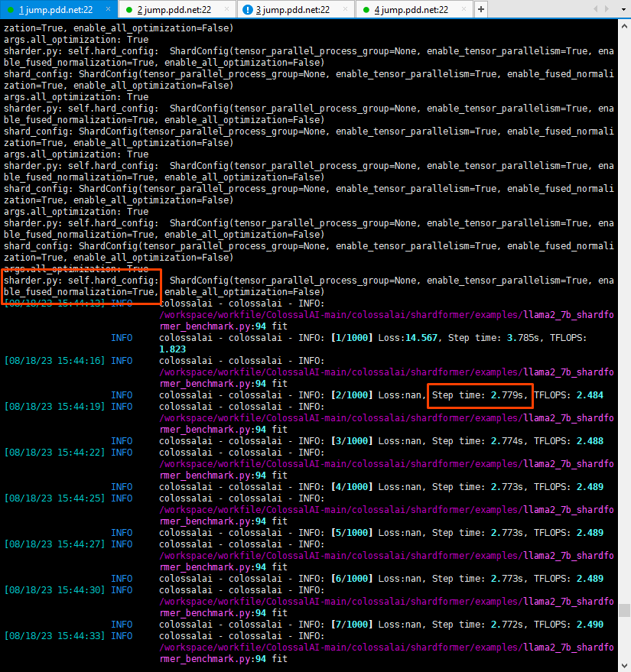Close the active first jump.pdd.net:22 tab
Viewport: 631px width, 672px height.
(x=109, y=9)
